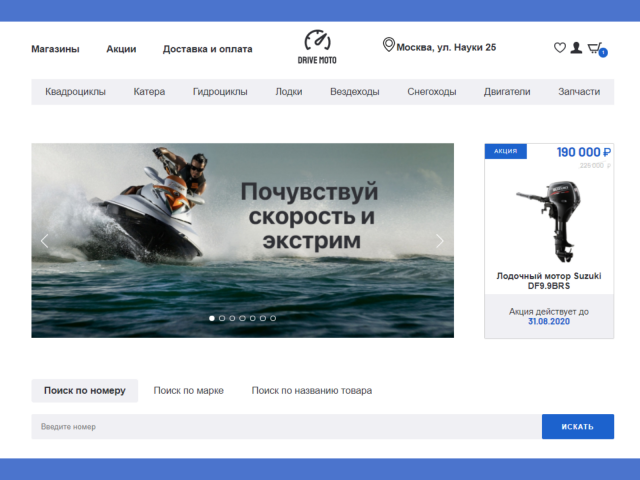Open the Квадроциклы category

tap(76, 91)
